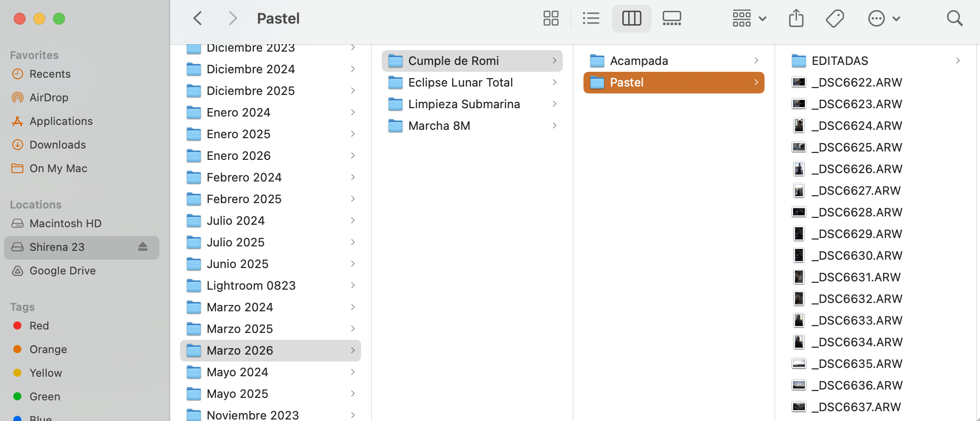Open AirDrop in sidebar
Screen dimensions: 980x421
click(81, 97)
